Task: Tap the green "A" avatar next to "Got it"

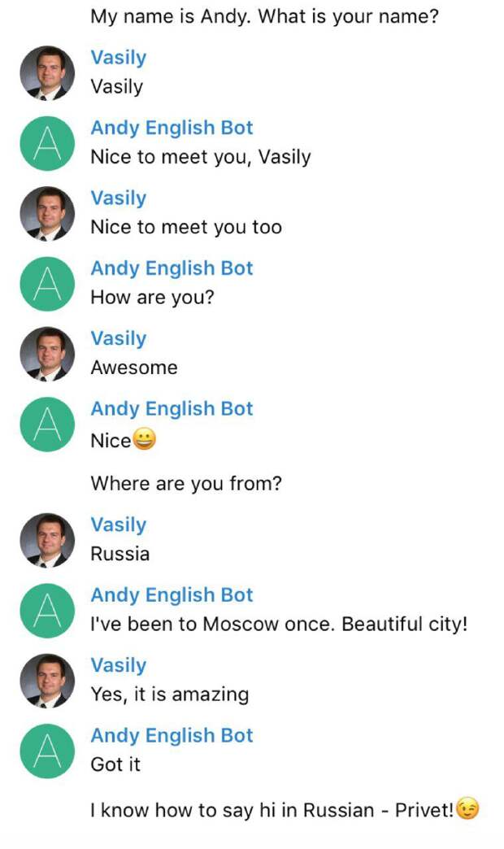Action: (47, 751)
